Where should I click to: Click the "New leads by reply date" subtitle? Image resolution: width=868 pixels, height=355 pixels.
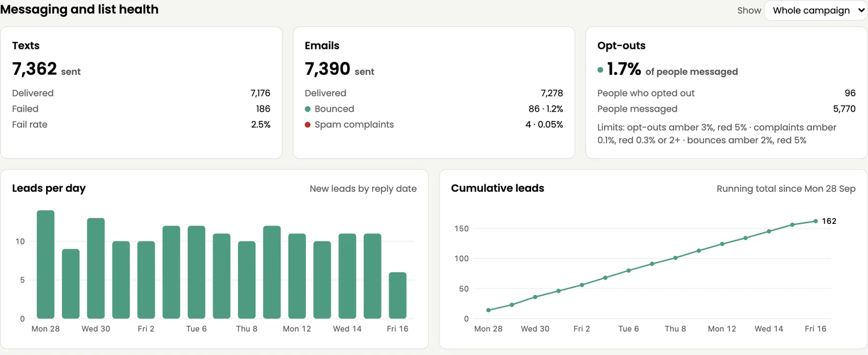[x=363, y=189]
